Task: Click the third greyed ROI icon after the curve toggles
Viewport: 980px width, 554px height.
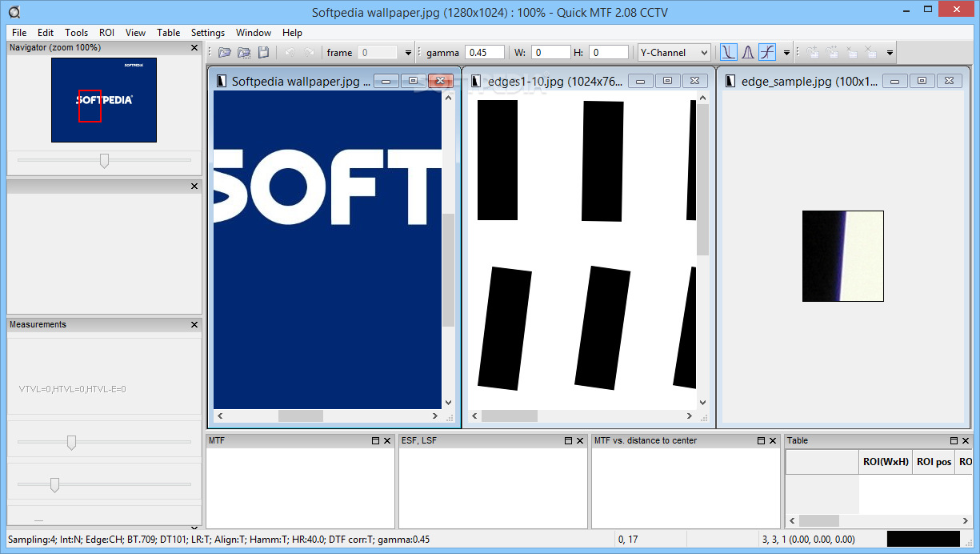Action: tap(851, 52)
